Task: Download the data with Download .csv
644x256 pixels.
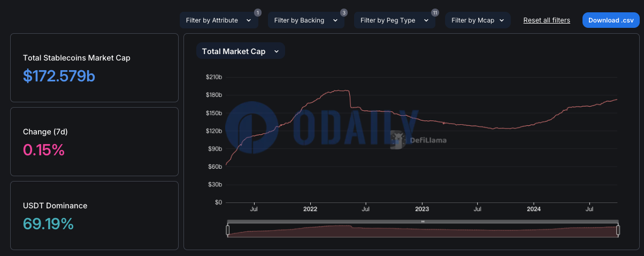Action: 611,20
